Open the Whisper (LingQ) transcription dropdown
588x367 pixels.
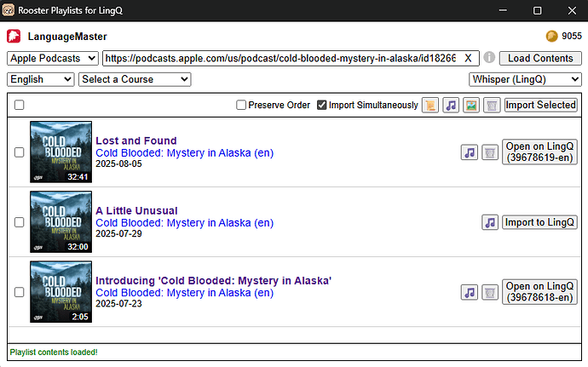click(525, 79)
